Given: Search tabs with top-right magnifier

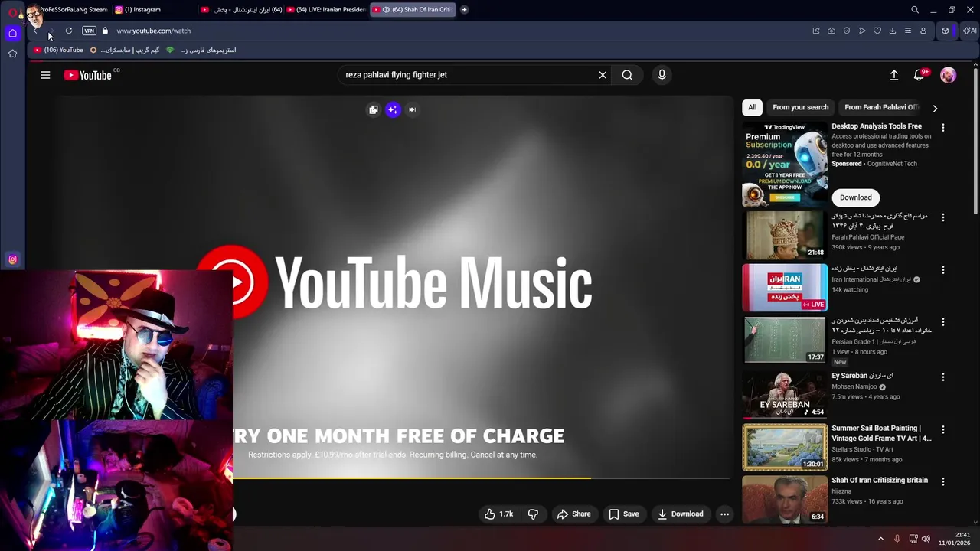Looking at the screenshot, I should (x=915, y=10).
